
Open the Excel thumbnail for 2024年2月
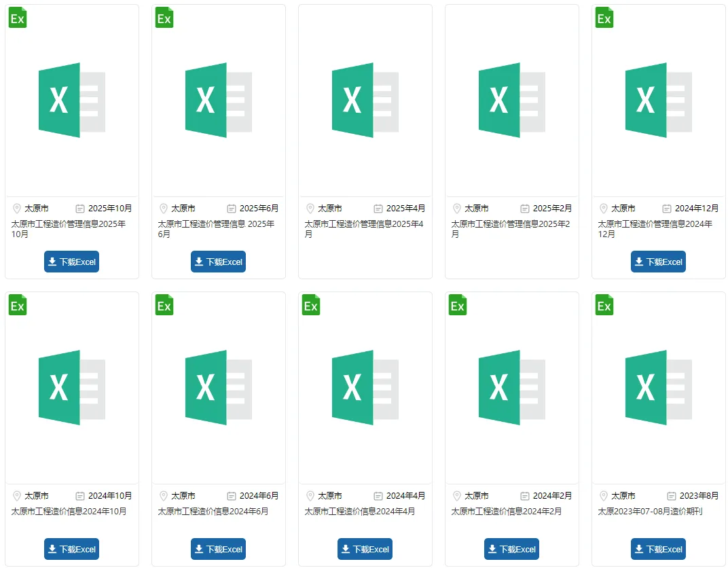click(512, 387)
